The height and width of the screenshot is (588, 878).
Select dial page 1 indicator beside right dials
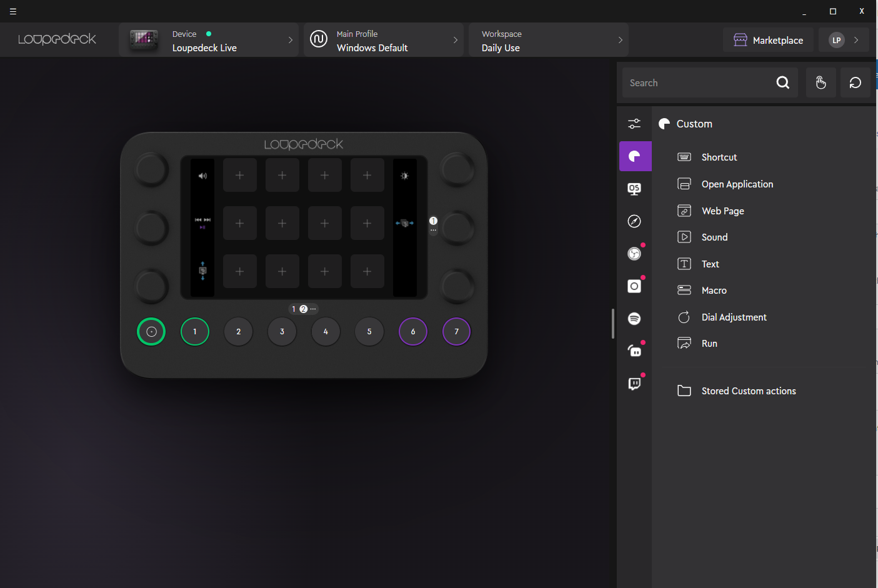(x=433, y=221)
